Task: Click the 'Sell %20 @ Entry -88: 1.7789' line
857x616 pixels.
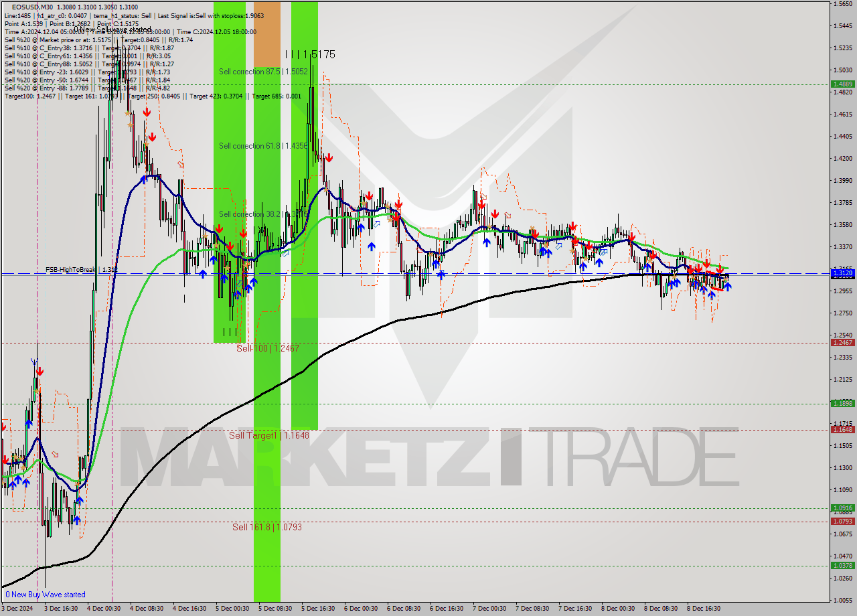Action: click(x=87, y=88)
